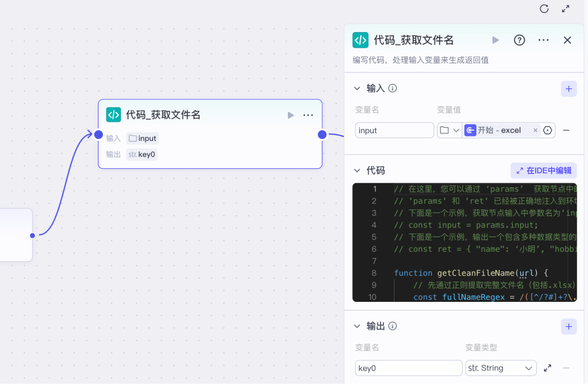Open the canvas node's three-dot menu
588x384 pixels.
click(x=308, y=115)
